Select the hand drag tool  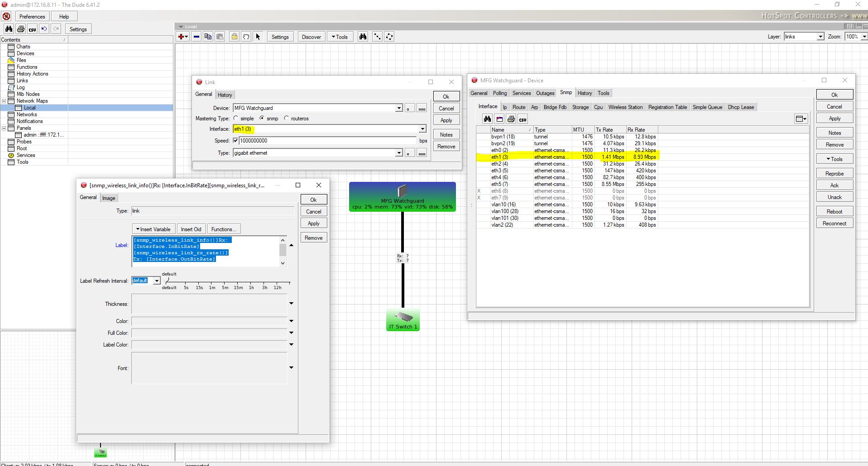click(246, 37)
